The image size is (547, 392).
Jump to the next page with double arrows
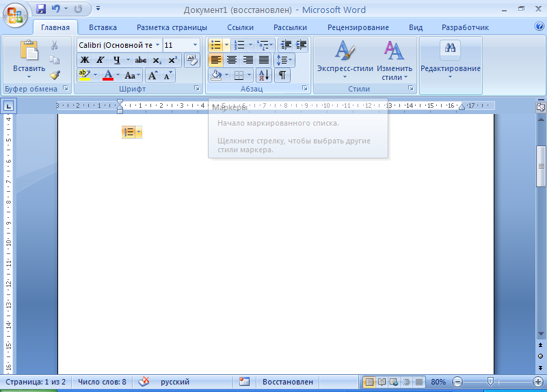click(x=541, y=368)
